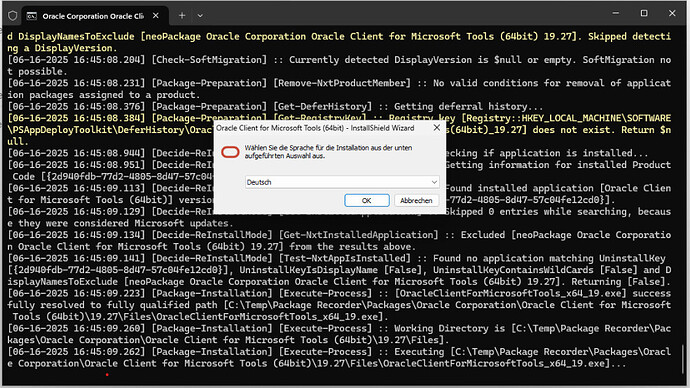Image resolution: width=690 pixels, height=388 pixels.
Task: Click the red Oracle logo in dialog
Action: 230,152
